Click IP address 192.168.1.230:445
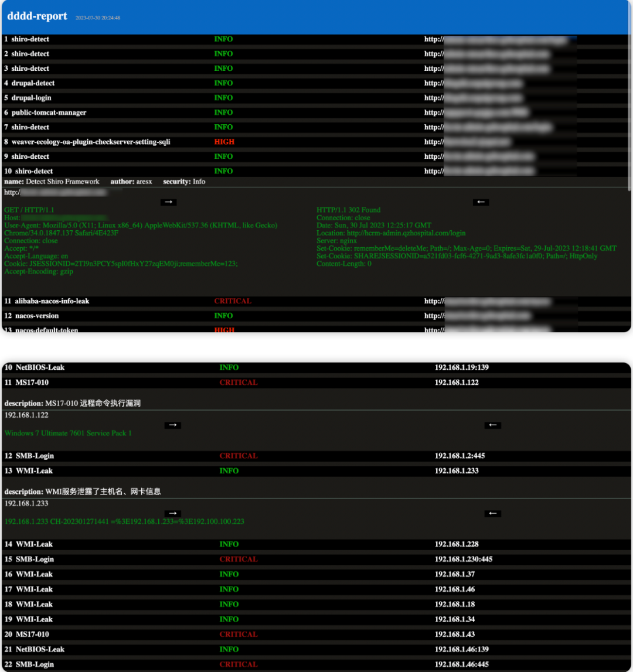This screenshot has width=633, height=672. (464, 560)
